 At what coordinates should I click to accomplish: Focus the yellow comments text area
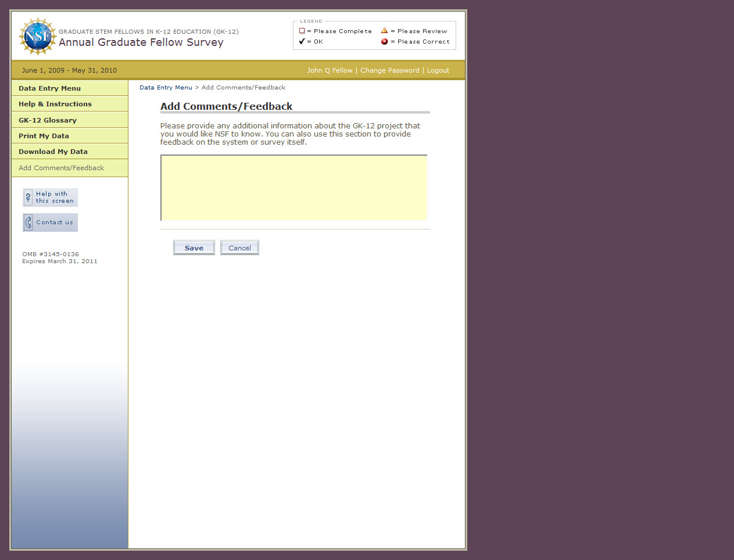click(x=294, y=188)
